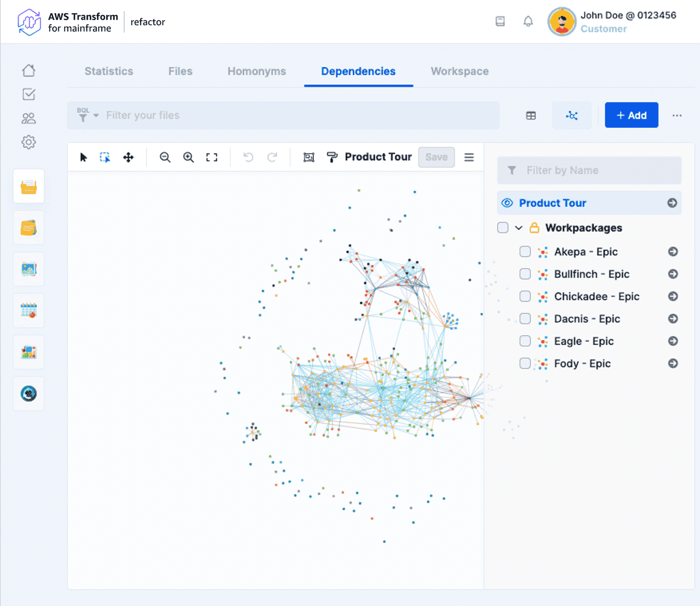700x606 pixels.
Task: Check the Akepa - Epic checkbox
Action: point(525,252)
